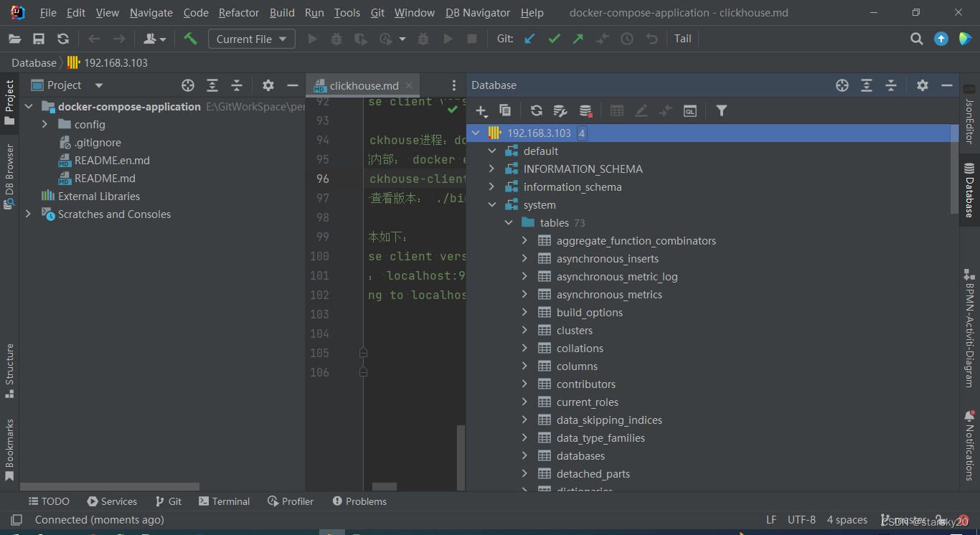Image resolution: width=980 pixels, height=535 pixels.
Task: Select the databases table in system schema
Action: tap(580, 455)
